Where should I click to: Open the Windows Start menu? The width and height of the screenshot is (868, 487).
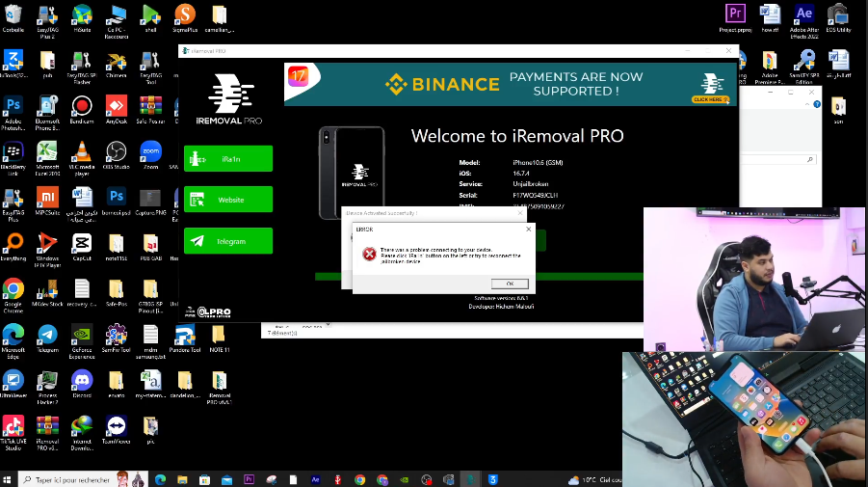pyautogui.click(x=7, y=480)
